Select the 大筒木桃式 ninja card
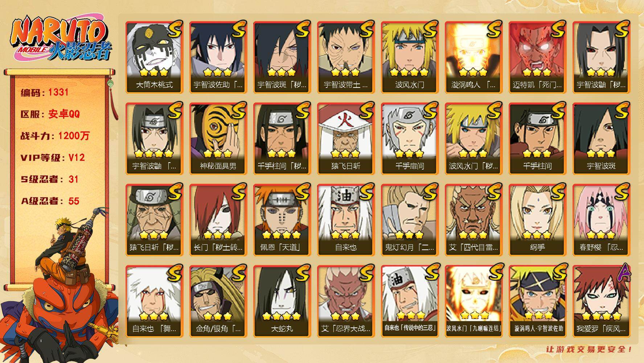644x363 pixels. pos(154,57)
